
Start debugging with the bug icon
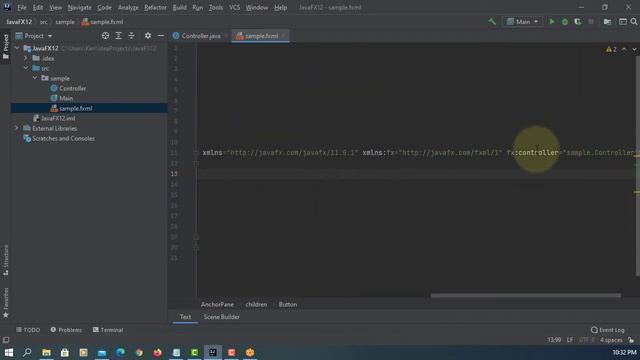tap(565, 22)
